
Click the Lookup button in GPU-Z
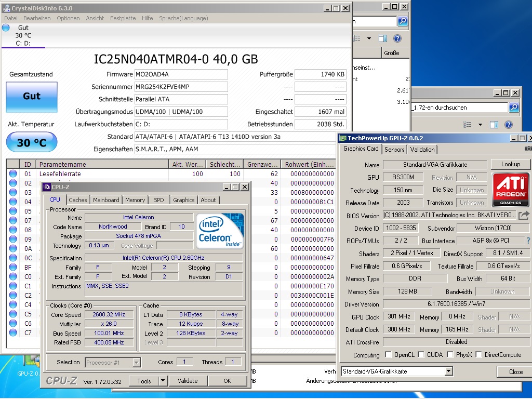(511, 164)
